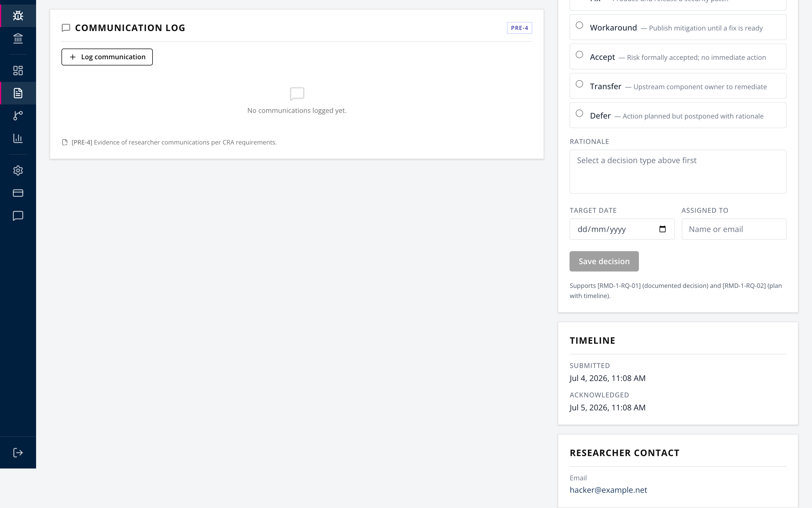Click the logout icon at the sidebar bottom

18,453
